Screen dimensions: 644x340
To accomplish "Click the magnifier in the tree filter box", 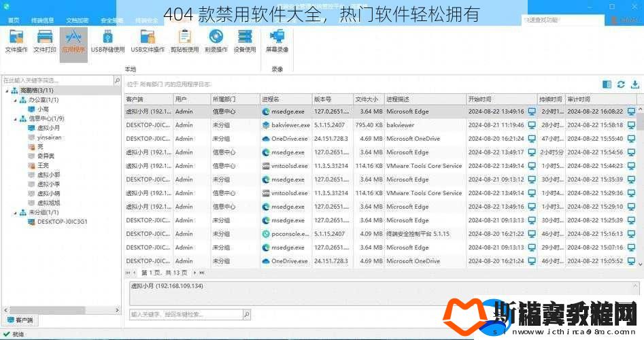I will click(117, 80).
